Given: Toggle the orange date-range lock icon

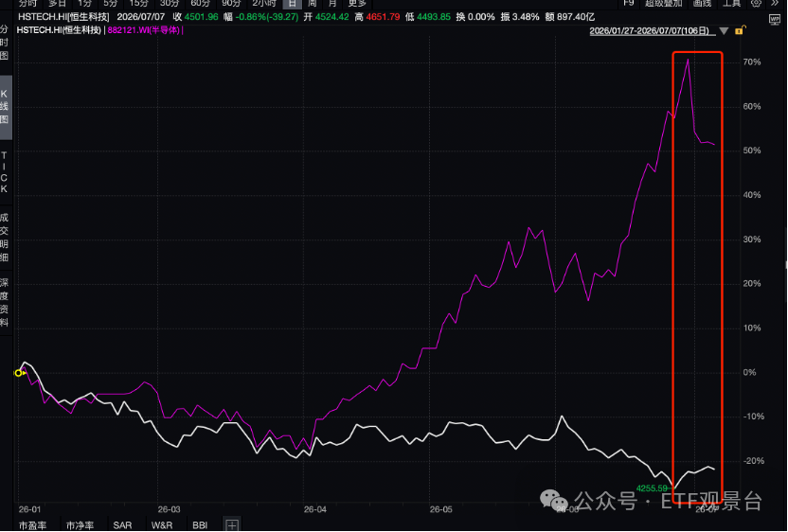Looking at the screenshot, I should 740,30.
